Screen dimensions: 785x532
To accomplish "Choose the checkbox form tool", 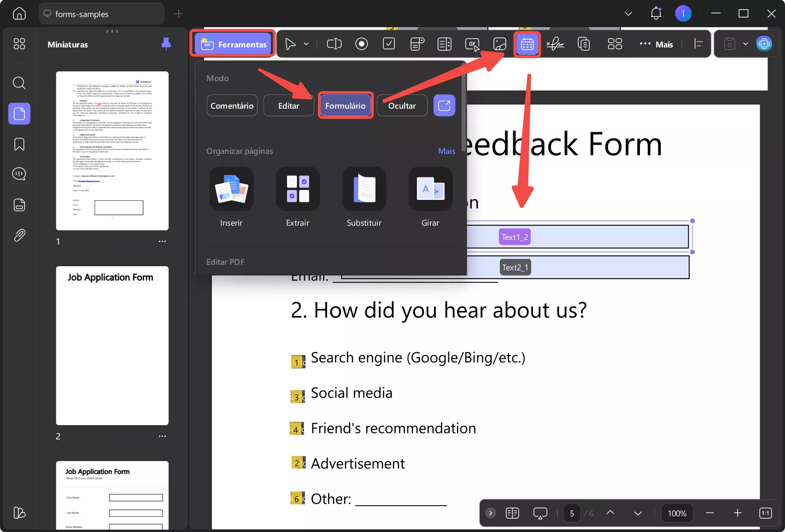I will tap(389, 44).
